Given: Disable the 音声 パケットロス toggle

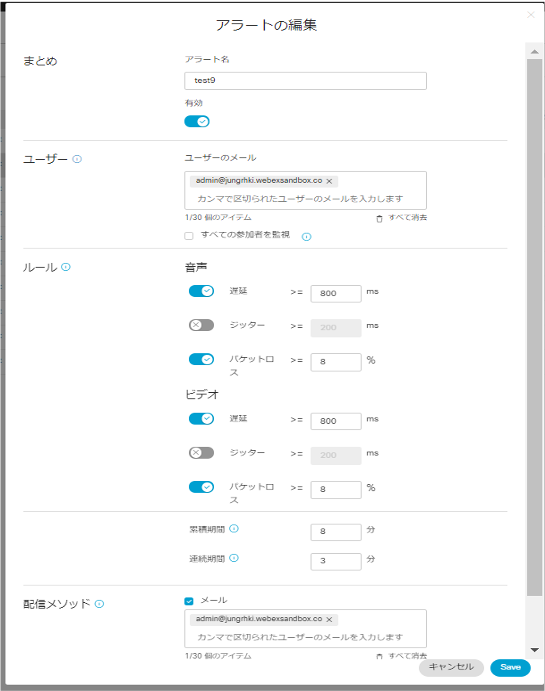Looking at the screenshot, I should pos(201,359).
